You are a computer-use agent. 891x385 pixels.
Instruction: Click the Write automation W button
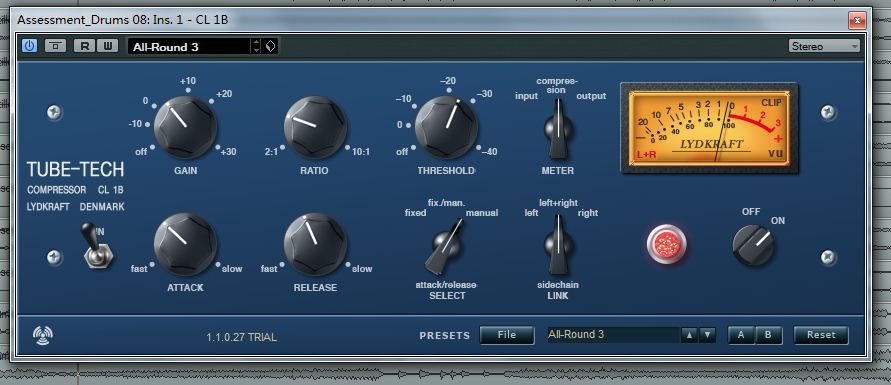point(107,46)
